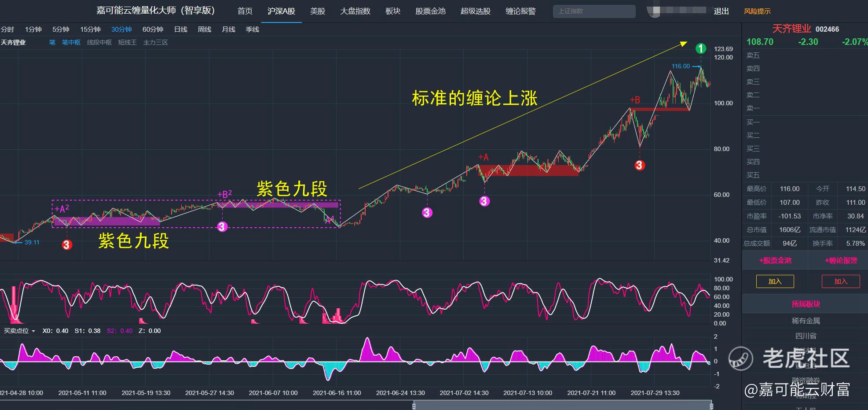Click the +股票金池 label in side panel

tap(775, 261)
